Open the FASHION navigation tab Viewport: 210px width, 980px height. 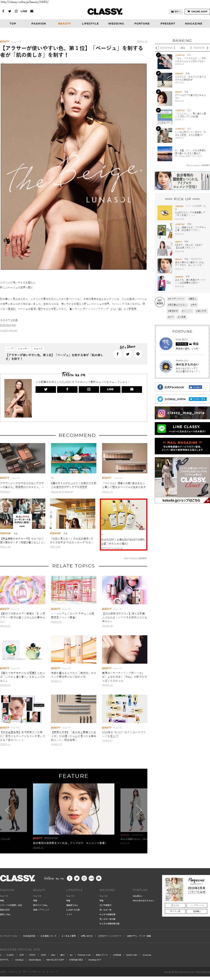pos(38,24)
